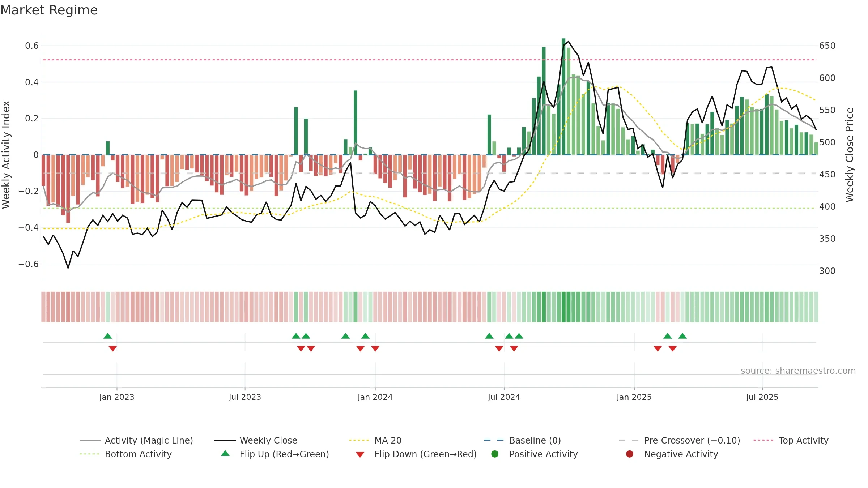The height and width of the screenshot is (488, 868).
Task: Toggle Weekly Close legend entry
Action: [256, 440]
